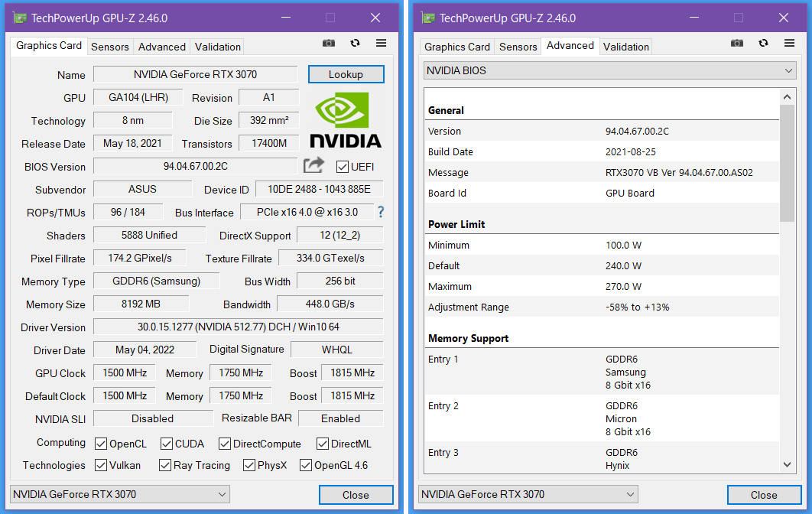Toggle the OpenCL checkbox
812x514 pixels.
click(101, 444)
